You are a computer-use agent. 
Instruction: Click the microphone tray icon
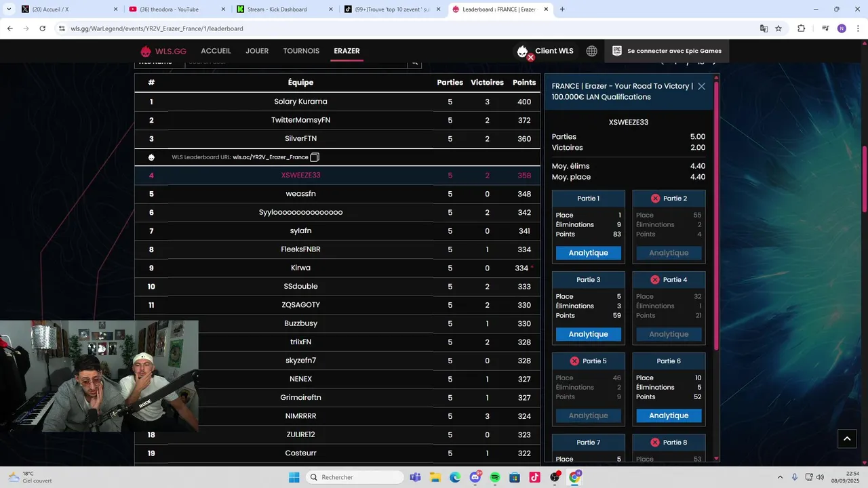[x=795, y=477]
